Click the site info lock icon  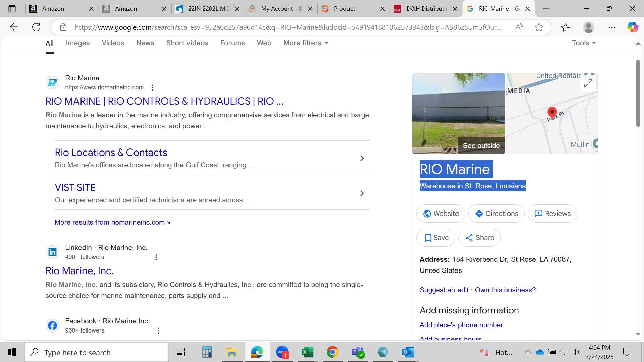pos(63,27)
